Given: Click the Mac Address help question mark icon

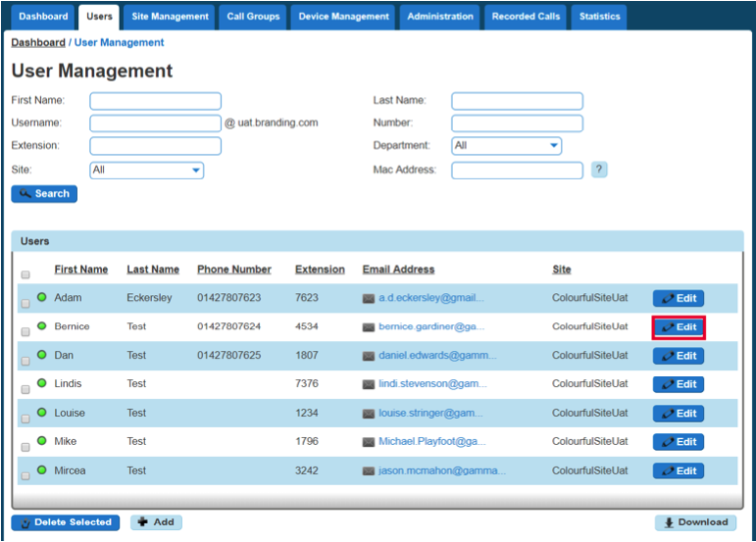Looking at the screenshot, I should coord(599,170).
